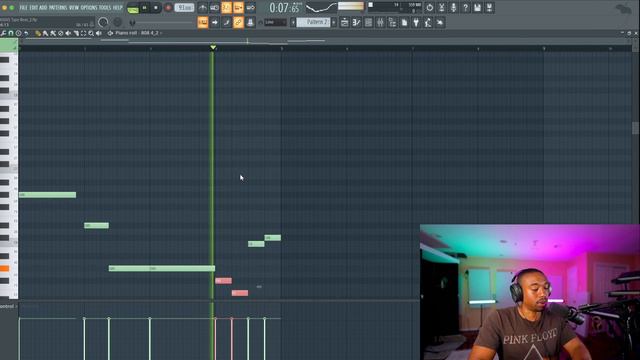This screenshot has height=360, width=640.
Task: Click the question mark help icon
Action: tap(465, 8)
